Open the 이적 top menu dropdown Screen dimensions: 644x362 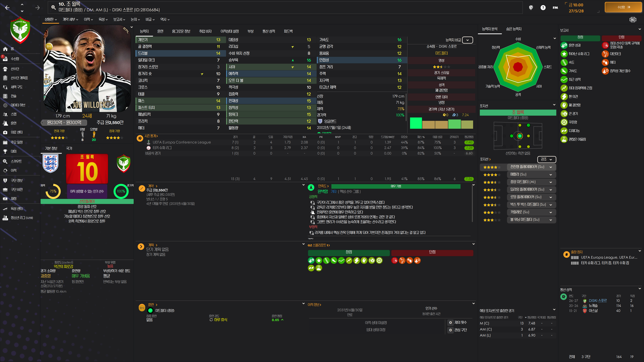[x=88, y=19]
